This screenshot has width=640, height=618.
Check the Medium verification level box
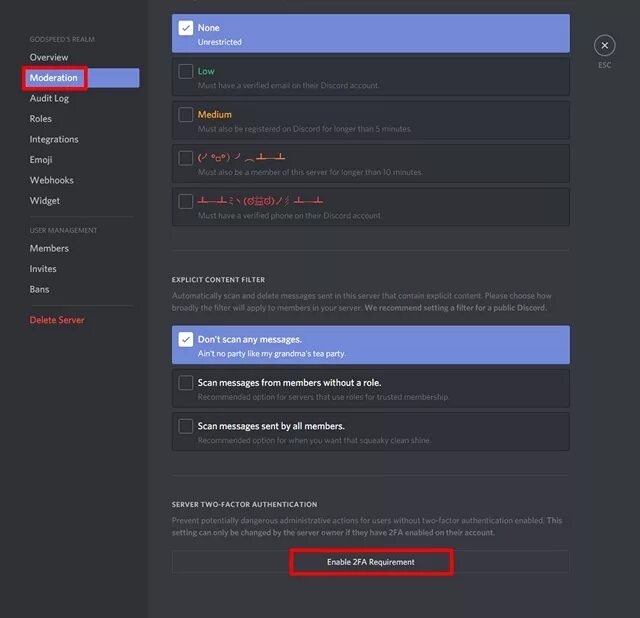[x=186, y=115]
